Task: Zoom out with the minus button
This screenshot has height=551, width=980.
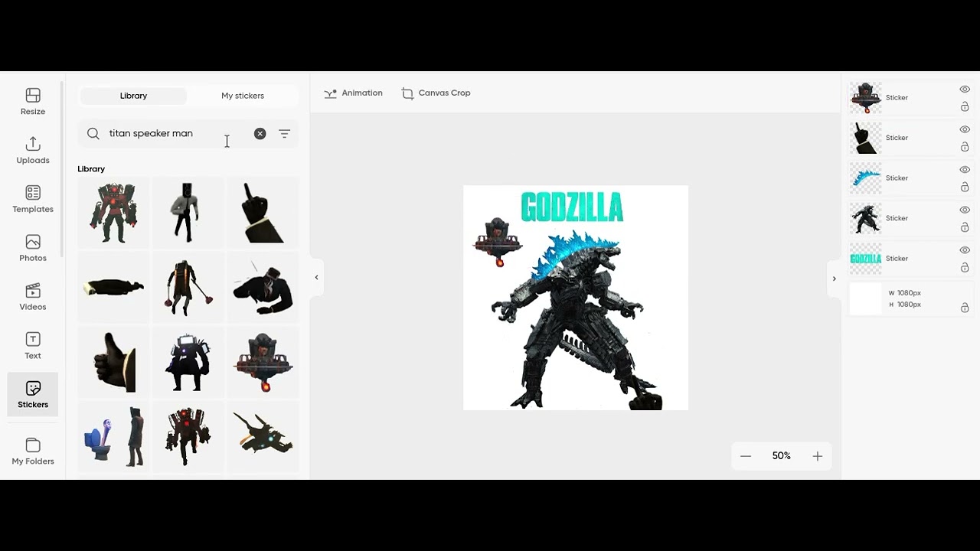Action: (746, 456)
